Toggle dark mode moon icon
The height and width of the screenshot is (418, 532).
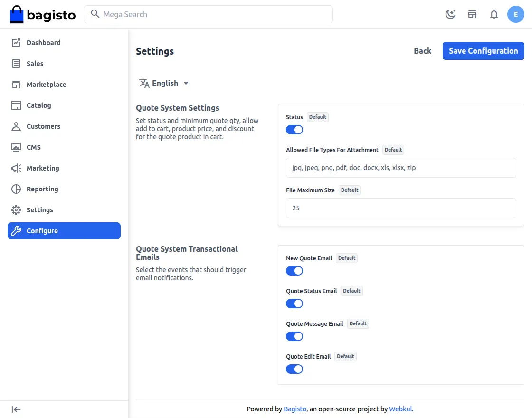tap(450, 14)
